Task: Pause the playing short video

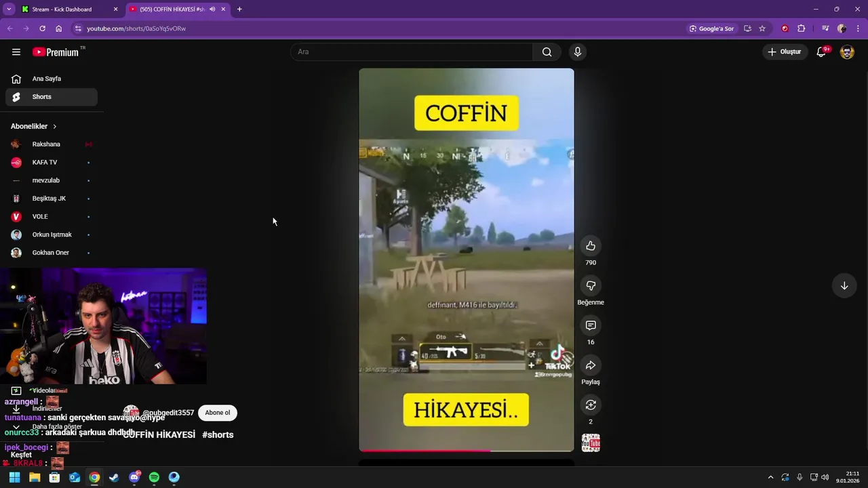Action: pos(467,260)
